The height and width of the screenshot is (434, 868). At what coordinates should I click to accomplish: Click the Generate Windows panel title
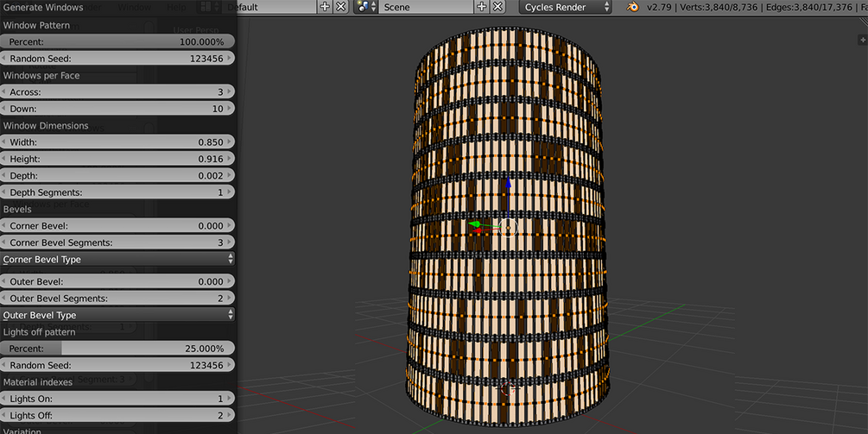coord(43,7)
